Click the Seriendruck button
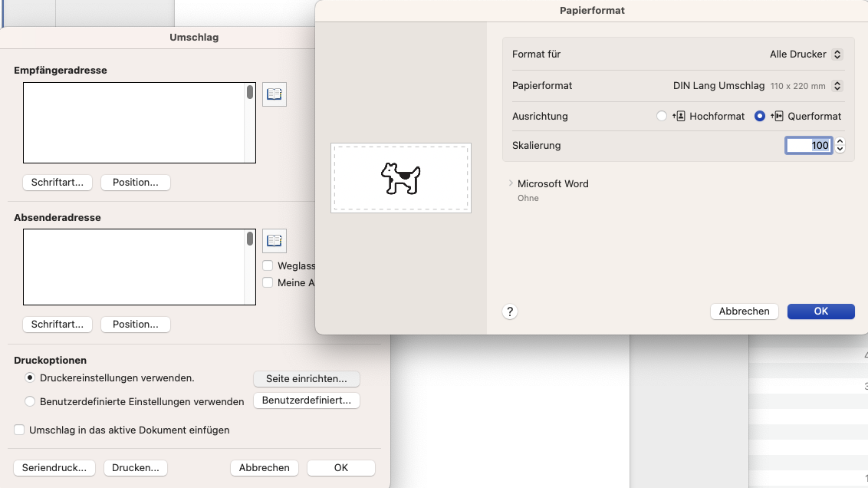 (54, 467)
